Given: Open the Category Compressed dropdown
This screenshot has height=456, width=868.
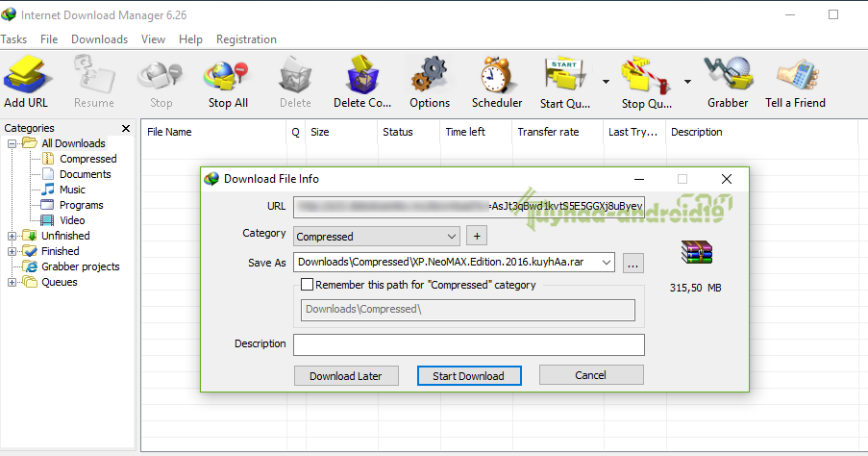Looking at the screenshot, I should (452, 237).
